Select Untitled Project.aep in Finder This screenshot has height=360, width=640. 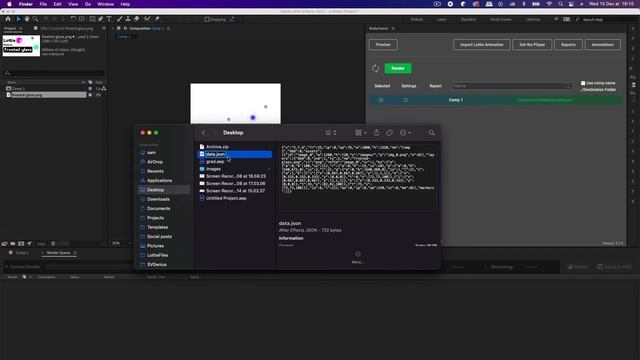226,198
